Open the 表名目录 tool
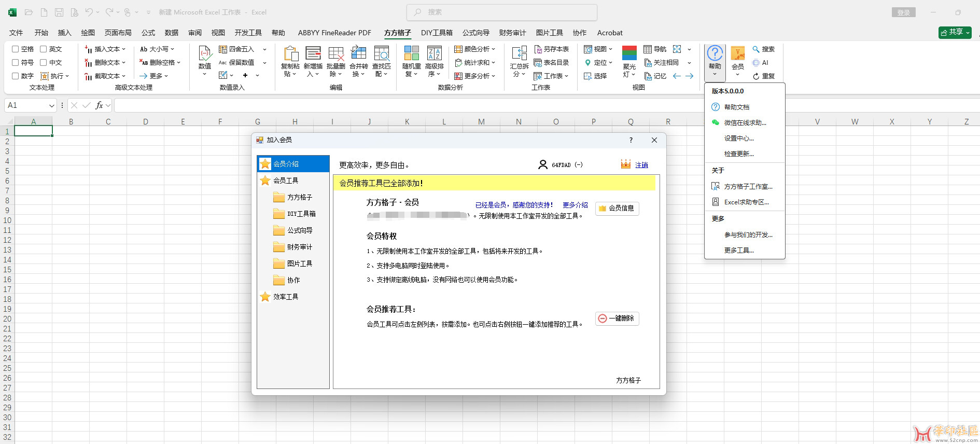Image resolution: width=980 pixels, height=444 pixels. (551, 63)
